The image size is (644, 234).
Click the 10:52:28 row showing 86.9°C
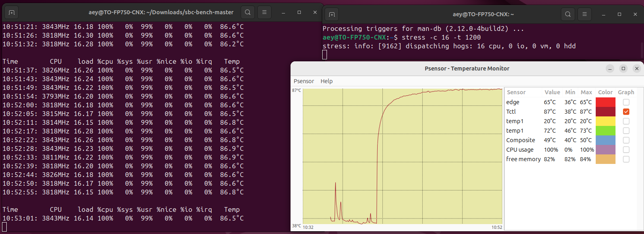tap(123, 148)
